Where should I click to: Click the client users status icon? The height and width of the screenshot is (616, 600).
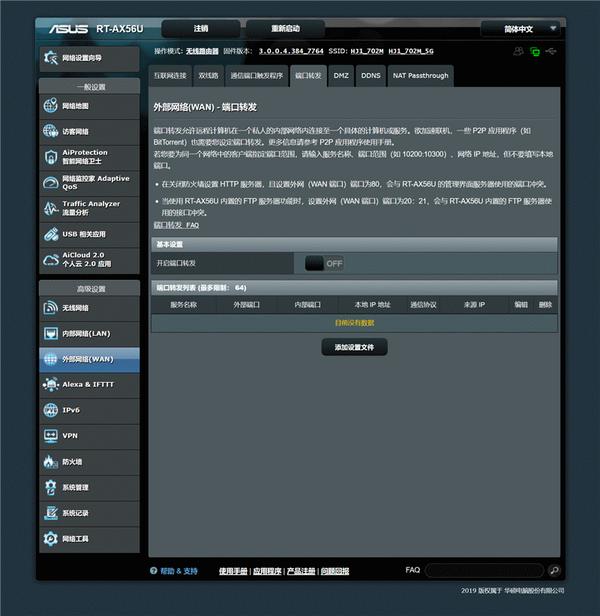click(x=518, y=51)
